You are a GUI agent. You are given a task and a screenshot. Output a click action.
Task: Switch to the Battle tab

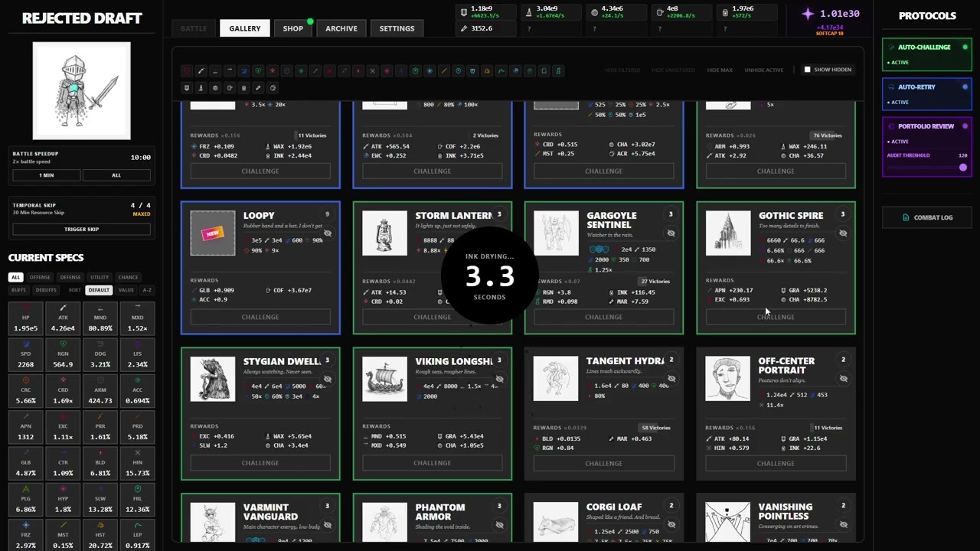(x=194, y=28)
